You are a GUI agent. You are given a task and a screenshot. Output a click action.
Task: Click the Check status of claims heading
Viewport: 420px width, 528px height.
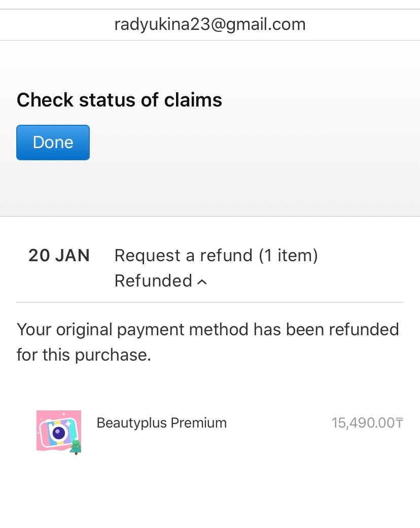[x=119, y=100]
